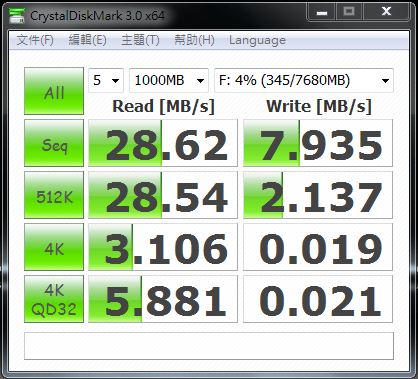This screenshot has width=418, height=379.
Task: Close the CrystalDiskMark window
Action: [x=386, y=12]
